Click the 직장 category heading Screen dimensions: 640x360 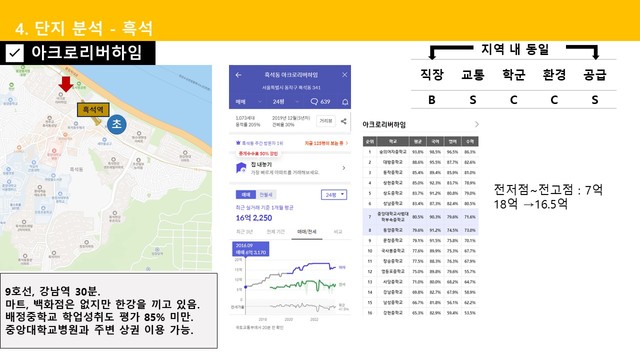[432, 75]
